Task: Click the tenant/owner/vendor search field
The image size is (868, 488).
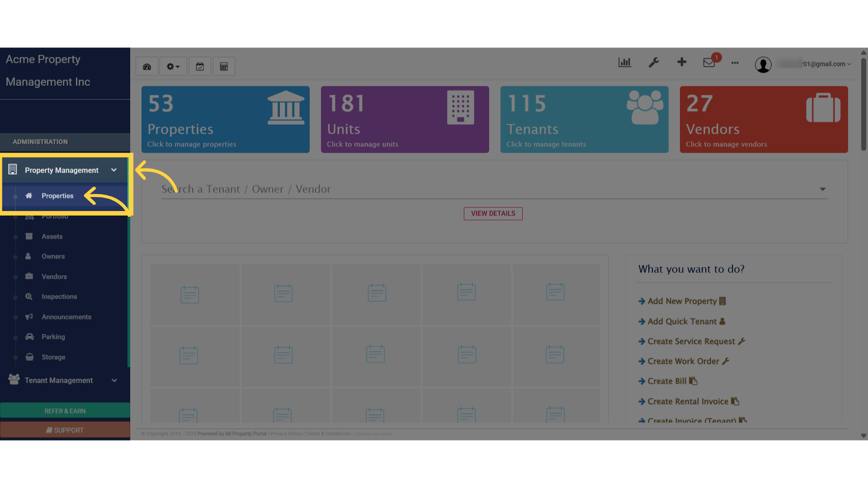Action: (452, 189)
